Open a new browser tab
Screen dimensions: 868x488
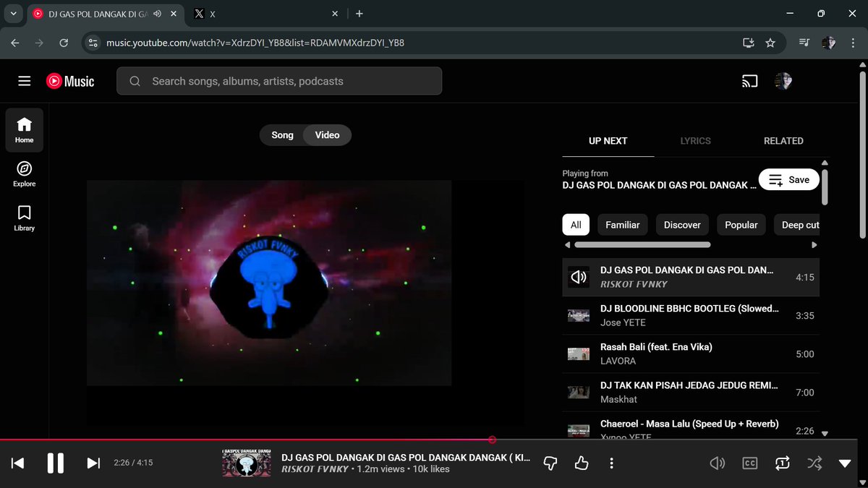point(359,14)
